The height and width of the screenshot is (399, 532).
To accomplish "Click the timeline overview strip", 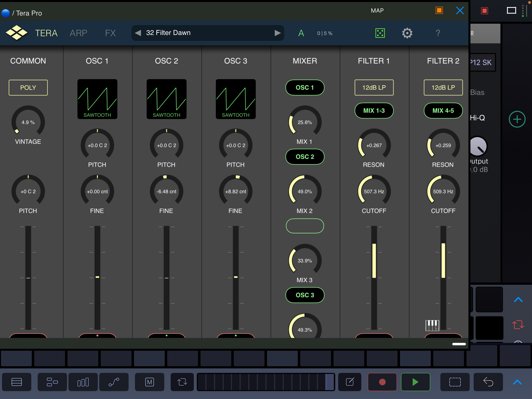I will [x=266, y=382].
